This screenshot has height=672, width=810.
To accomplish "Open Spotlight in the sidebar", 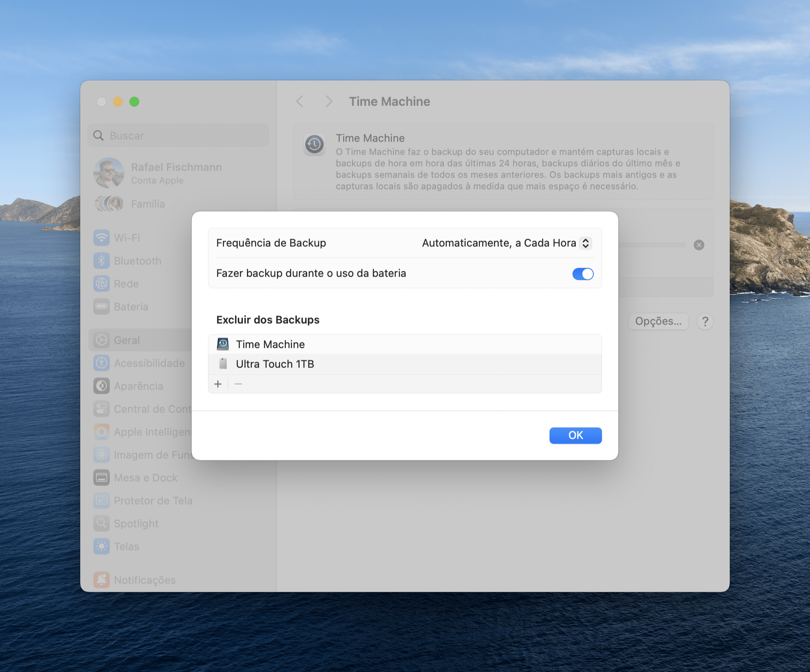I will [x=179, y=523].
